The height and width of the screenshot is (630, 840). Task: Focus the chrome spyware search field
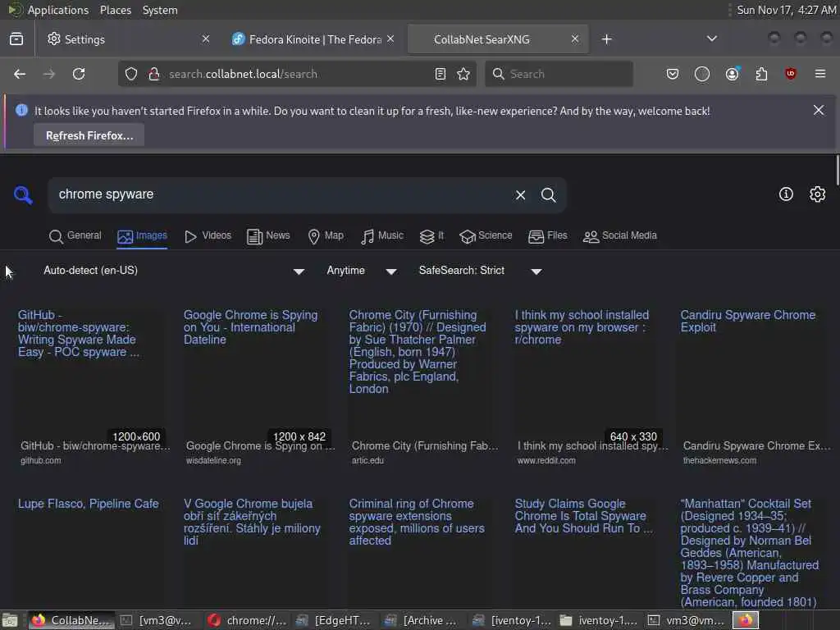point(281,194)
